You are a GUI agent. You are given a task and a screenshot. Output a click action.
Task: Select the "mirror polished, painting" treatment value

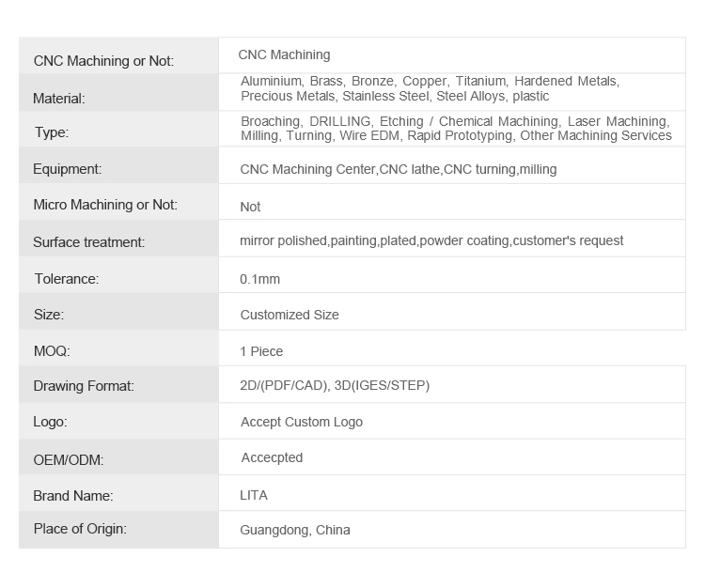pyautogui.click(x=431, y=240)
